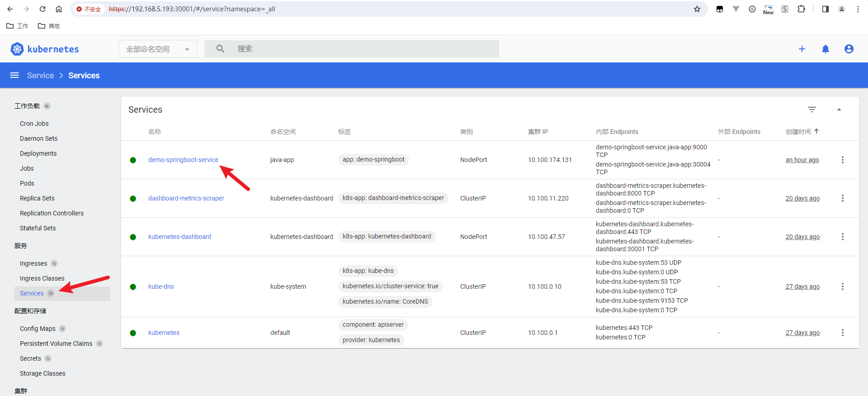Open Storage Classes in the sidebar
Screen dimensions: 868x396
[42, 373]
